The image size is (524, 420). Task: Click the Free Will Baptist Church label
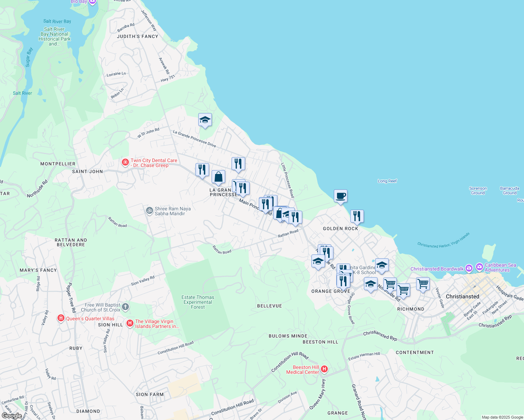pyautogui.click(x=101, y=307)
